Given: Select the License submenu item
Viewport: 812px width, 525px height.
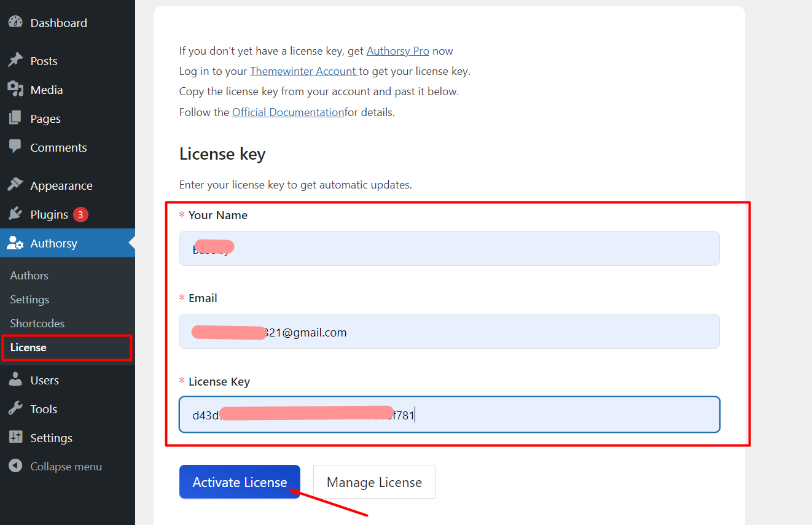Looking at the screenshot, I should tap(28, 348).
